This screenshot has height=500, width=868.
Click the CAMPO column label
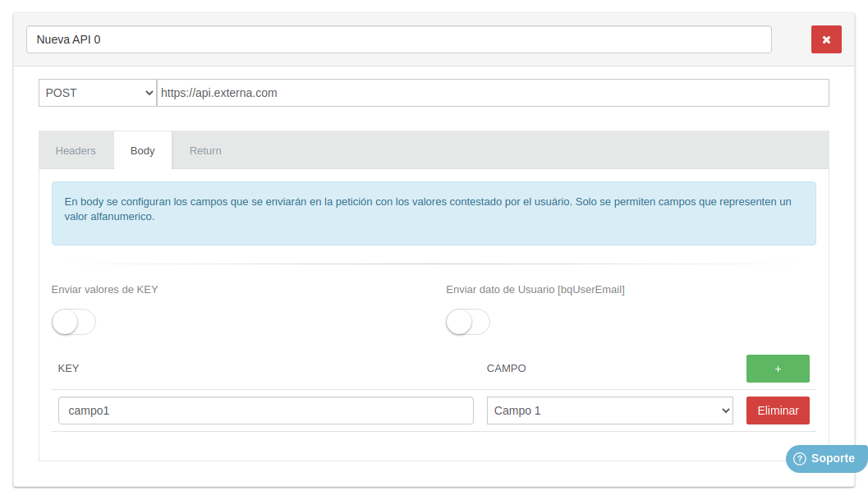pos(506,368)
